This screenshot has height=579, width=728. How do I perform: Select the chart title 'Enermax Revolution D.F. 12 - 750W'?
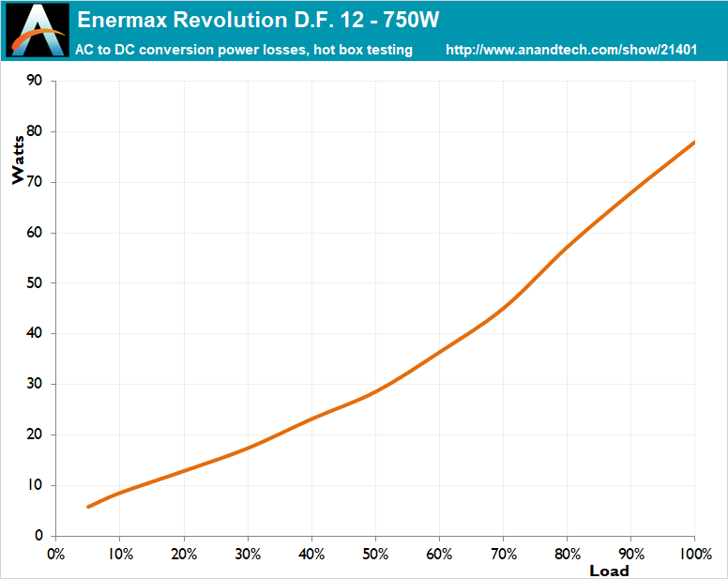click(258, 20)
